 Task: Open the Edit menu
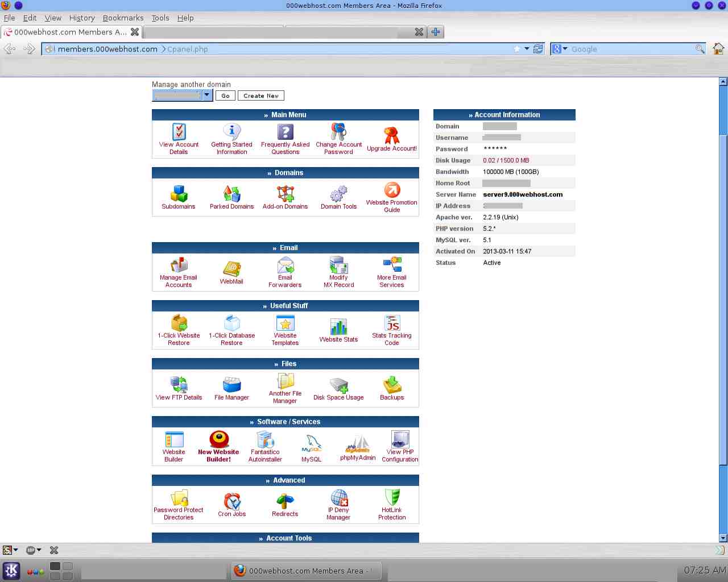point(30,18)
